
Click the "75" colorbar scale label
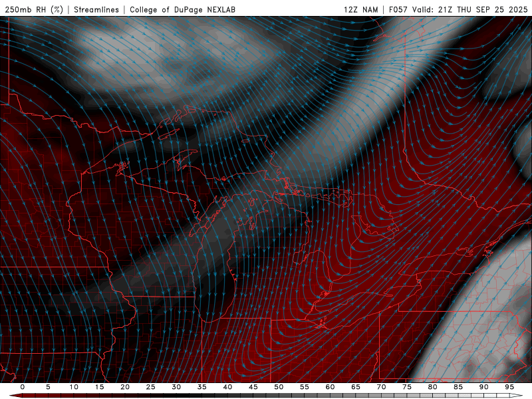coord(407,387)
